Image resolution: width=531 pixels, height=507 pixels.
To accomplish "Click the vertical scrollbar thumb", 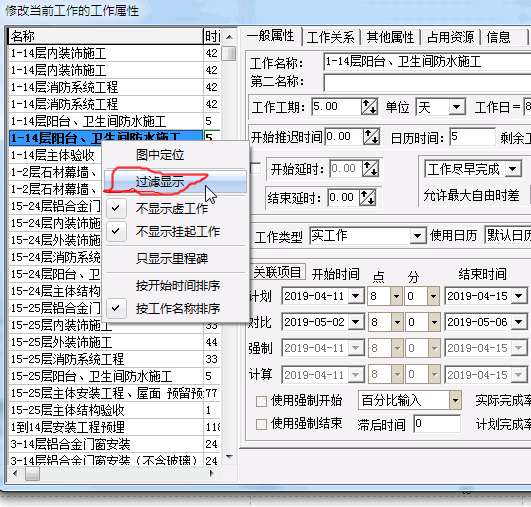I will [229, 54].
